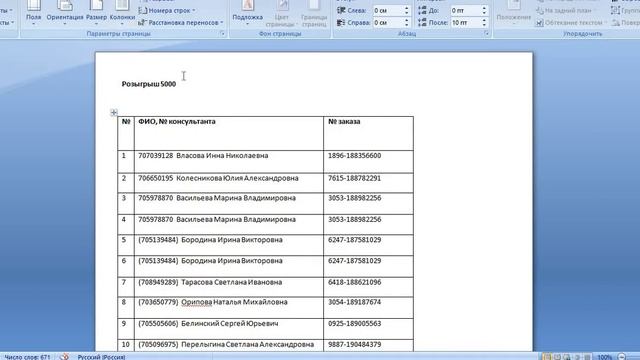The width and height of the screenshot is (640, 360).
Task: Click the zoom out minus button
Action: coord(622,357)
